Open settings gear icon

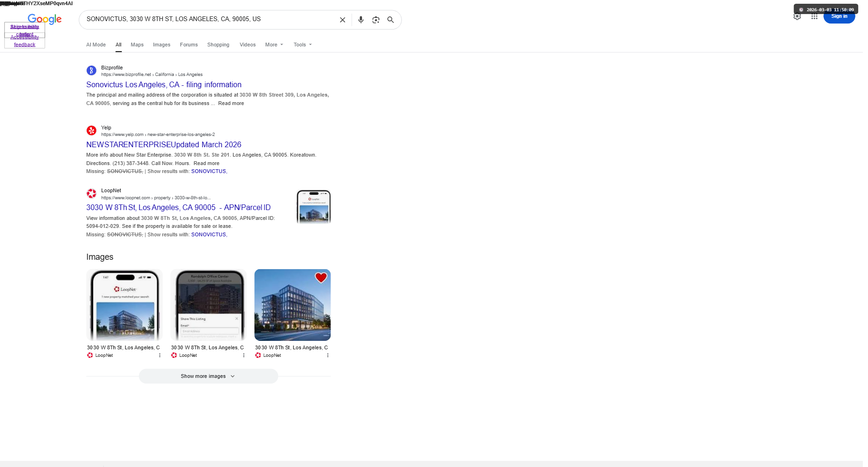[797, 17]
